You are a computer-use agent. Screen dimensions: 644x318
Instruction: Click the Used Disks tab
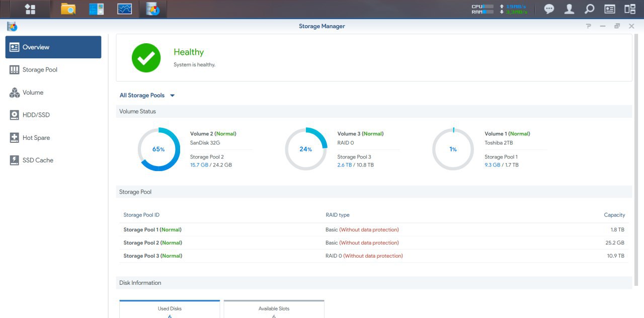click(x=170, y=309)
